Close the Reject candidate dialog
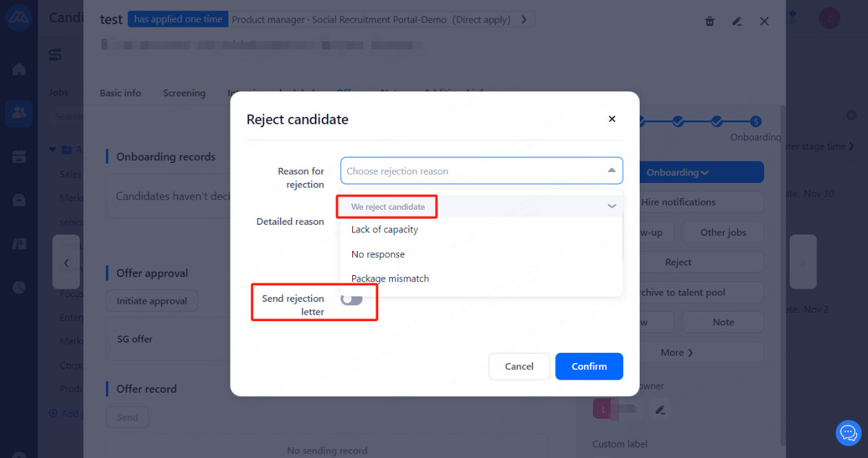Screen dimensions: 868x458 611,119
